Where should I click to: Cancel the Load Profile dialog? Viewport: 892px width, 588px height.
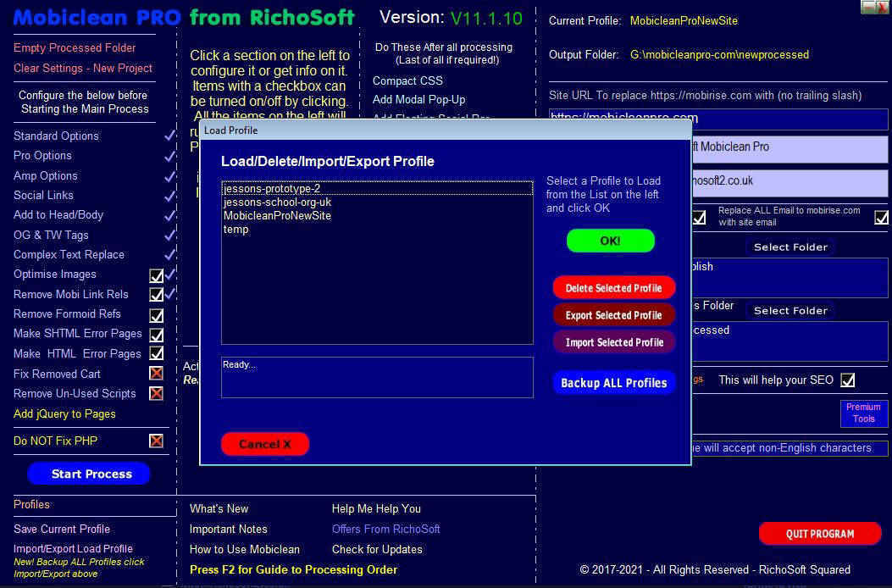click(265, 444)
